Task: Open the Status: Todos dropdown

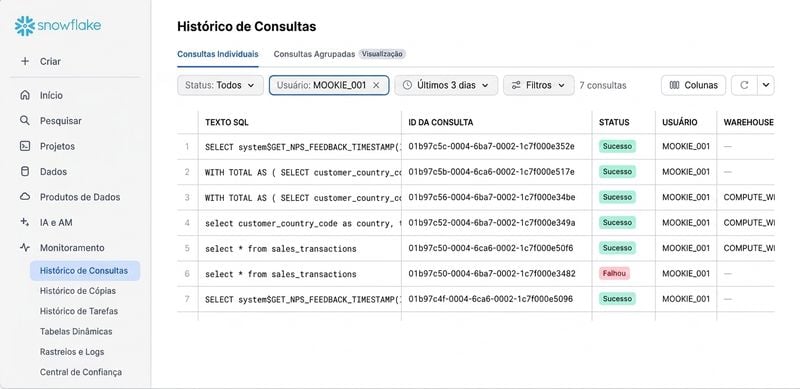Action: tap(220, 85)
